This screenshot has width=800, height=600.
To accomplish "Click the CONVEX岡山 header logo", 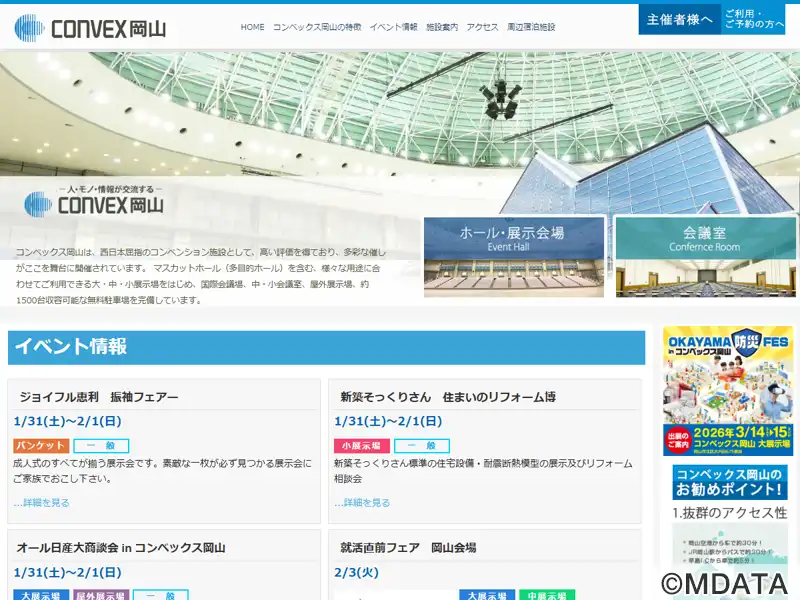I will [90, 27].
